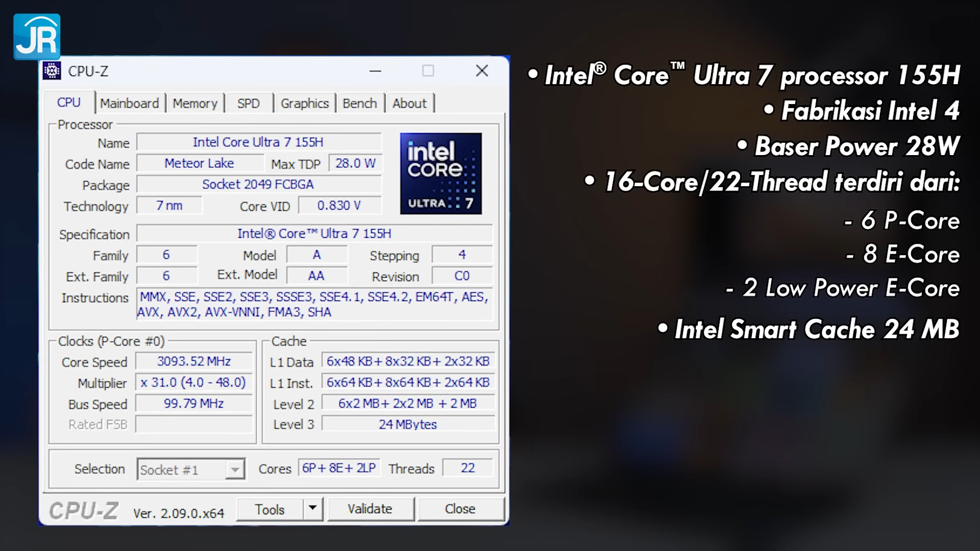Select the Core Speed value field
This screenshot has height=551, width=980.
(x=193, y=361)
